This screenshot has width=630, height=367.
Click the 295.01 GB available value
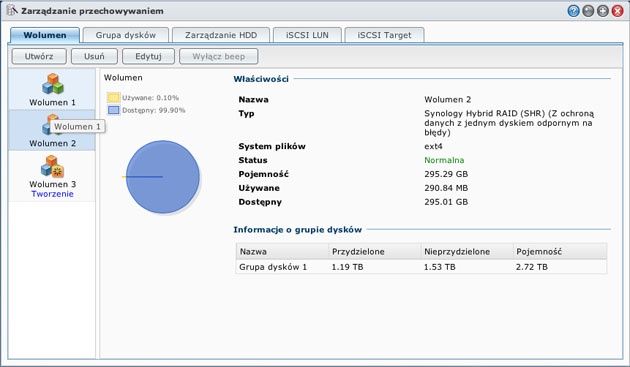[x=446, y=202]
